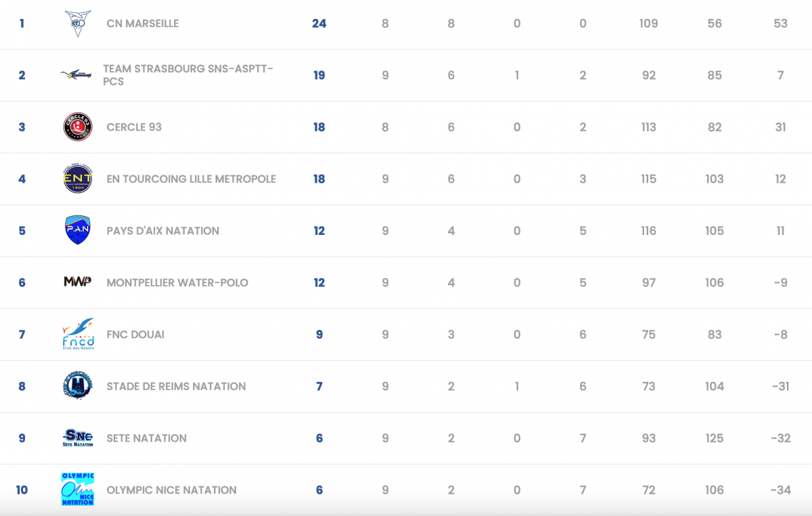Click the Cercle 93 club logo

(x=78, y=127)
